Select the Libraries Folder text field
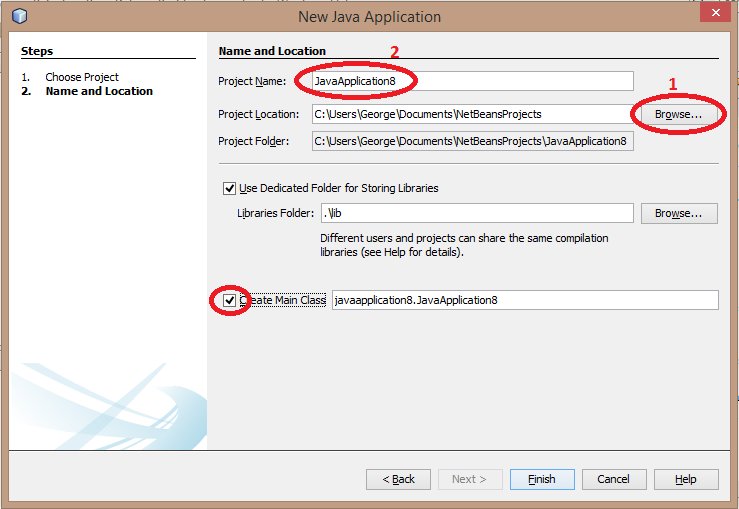 point(476,213)
